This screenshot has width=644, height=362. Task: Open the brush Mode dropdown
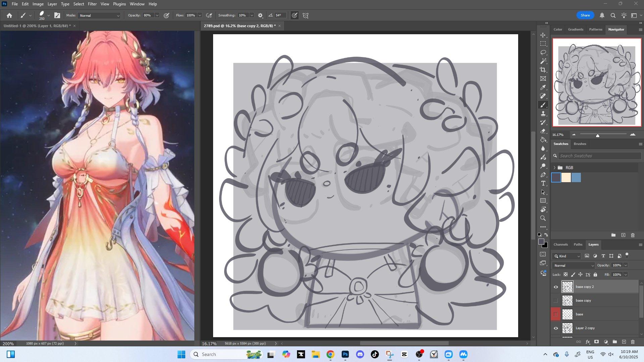tap(99, 15)
